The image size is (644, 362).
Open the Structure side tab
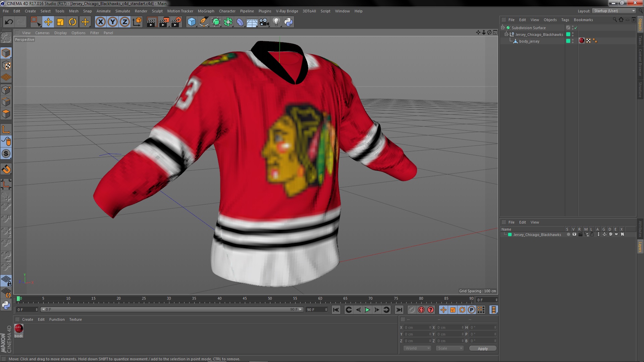tap(640, 89)
